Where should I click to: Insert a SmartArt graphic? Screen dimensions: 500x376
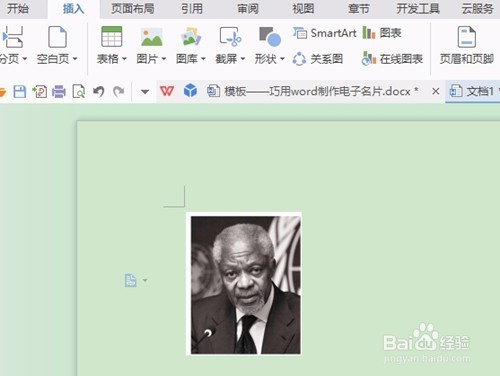(x=324, y=33)
